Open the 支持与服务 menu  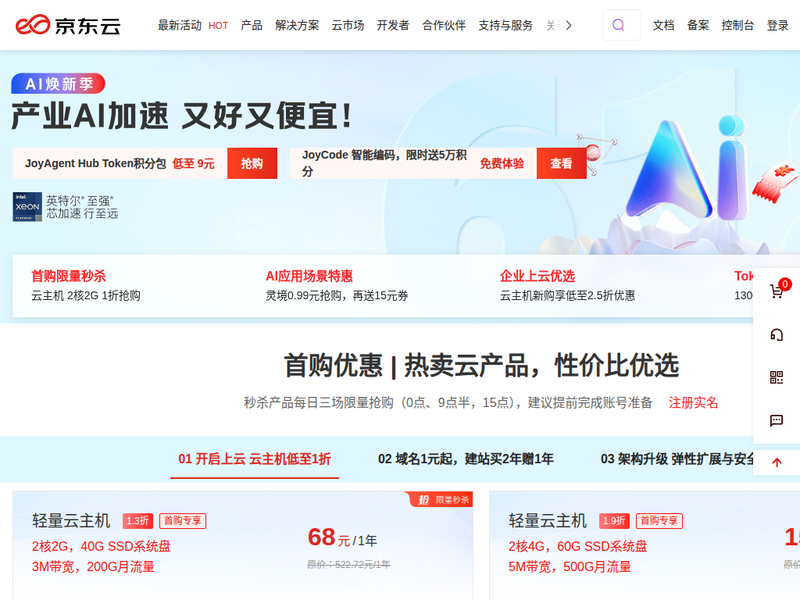506,26
